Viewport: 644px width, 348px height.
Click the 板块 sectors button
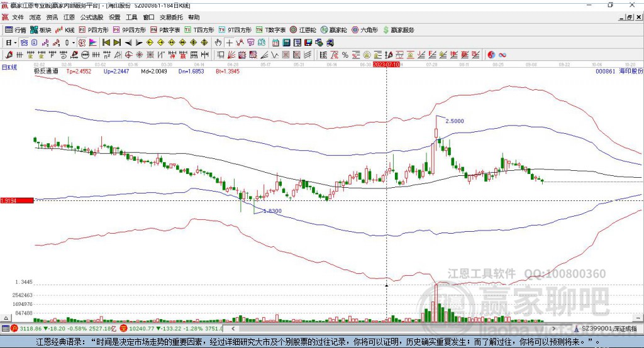pyautogui.click(x=41, y=30)
